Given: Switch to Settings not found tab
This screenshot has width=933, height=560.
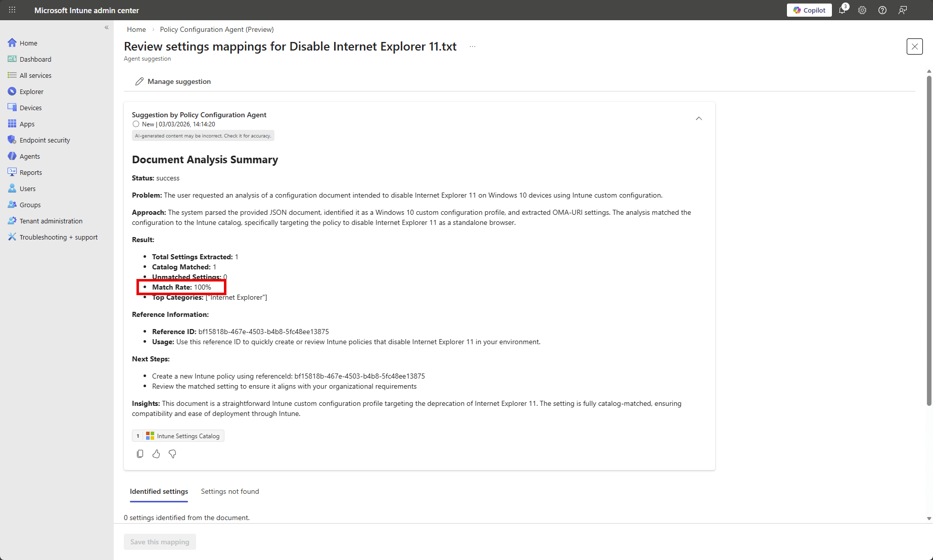Looking at the screenshot, I should 230,491.
